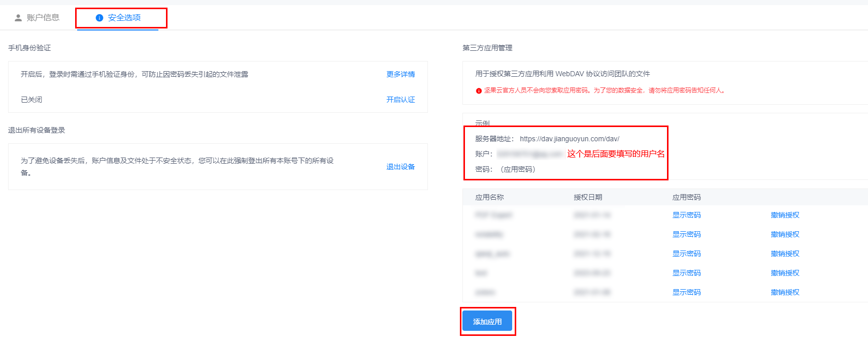Click 显示密码 in the second app row

(x=686, y=234)
